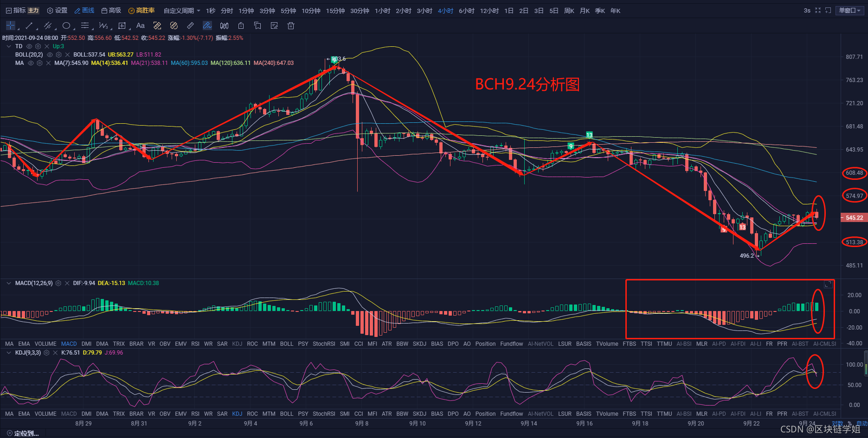Select the 12小时 timeframe
The width and height of the screenshot is (868, 438).
489,10
